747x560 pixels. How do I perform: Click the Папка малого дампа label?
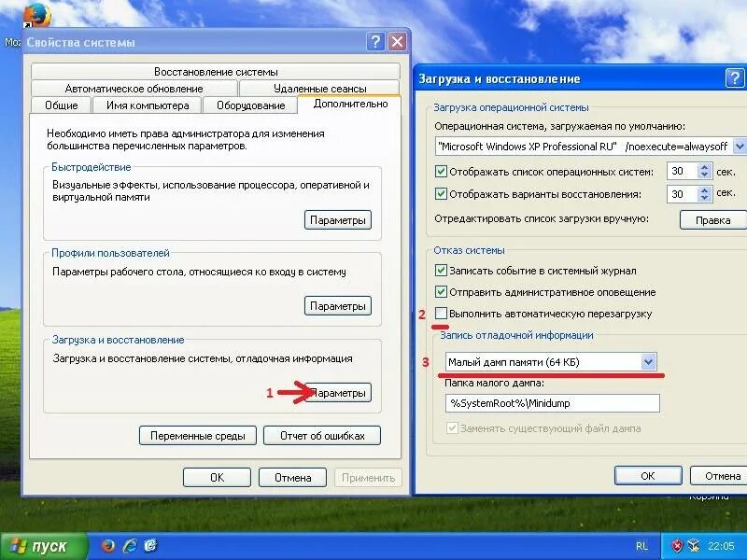494,383
